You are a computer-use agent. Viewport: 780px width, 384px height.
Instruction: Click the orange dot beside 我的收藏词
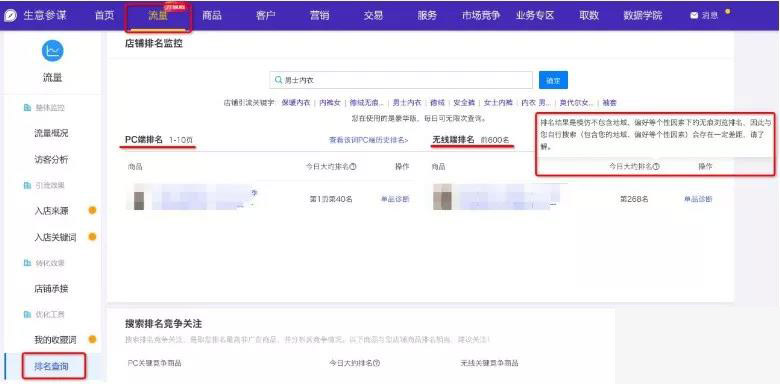(x=92, y=340)
